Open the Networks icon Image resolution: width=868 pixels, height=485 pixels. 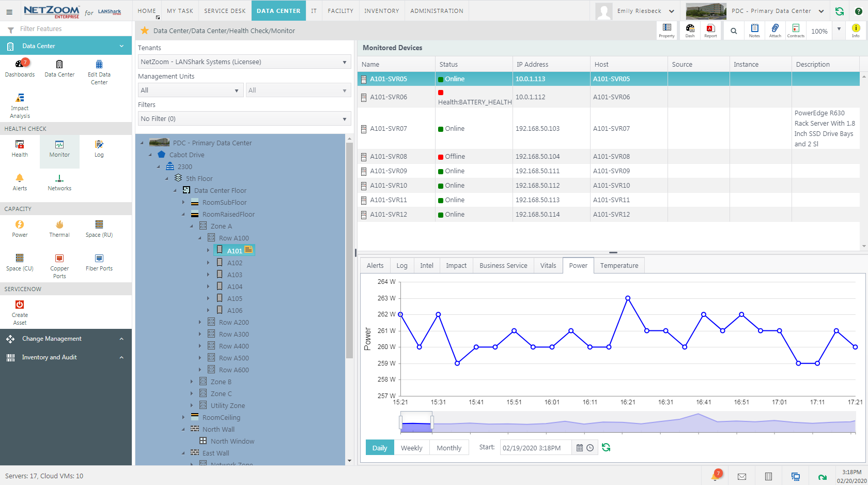(x=59, y=182)
